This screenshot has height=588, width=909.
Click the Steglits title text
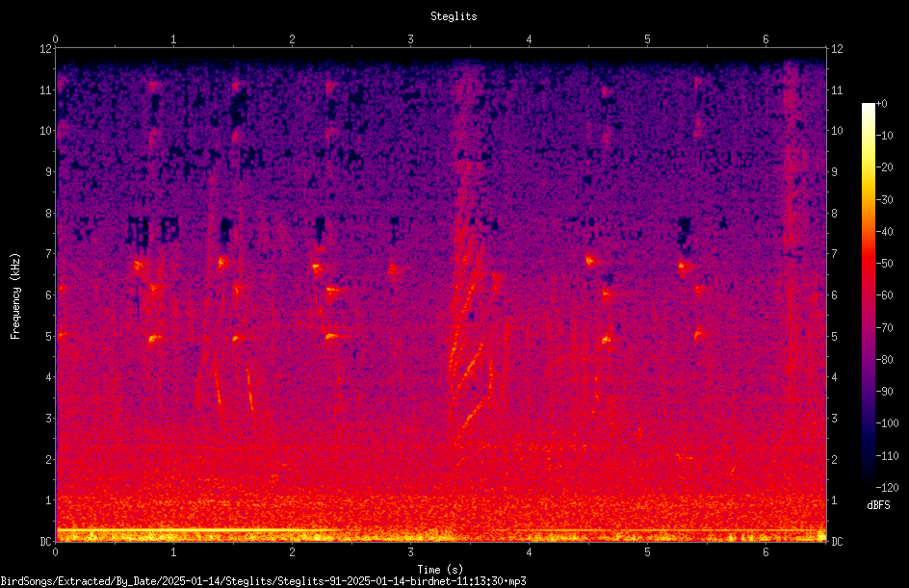(454, 16)
